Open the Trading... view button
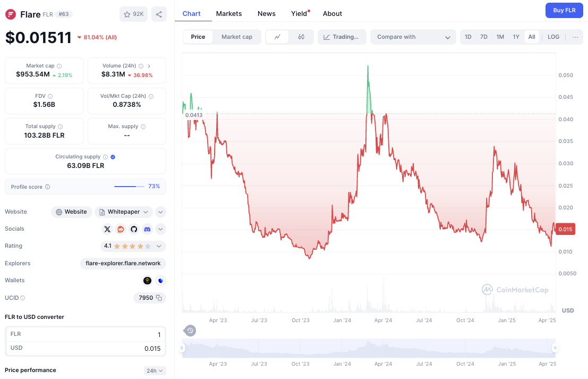This screenshot has width=588, height=379. click(342, 37)
